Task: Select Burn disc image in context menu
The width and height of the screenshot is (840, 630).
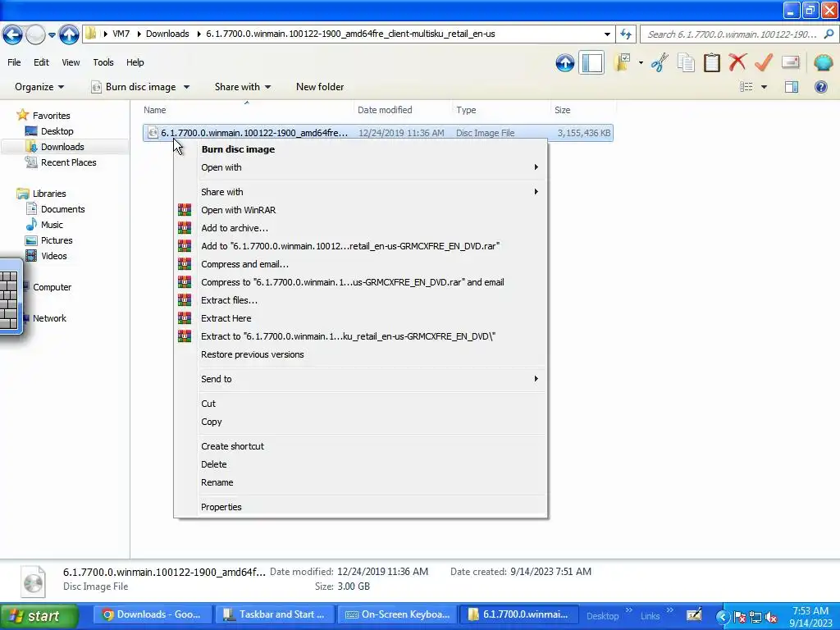Action: [361, 149]
